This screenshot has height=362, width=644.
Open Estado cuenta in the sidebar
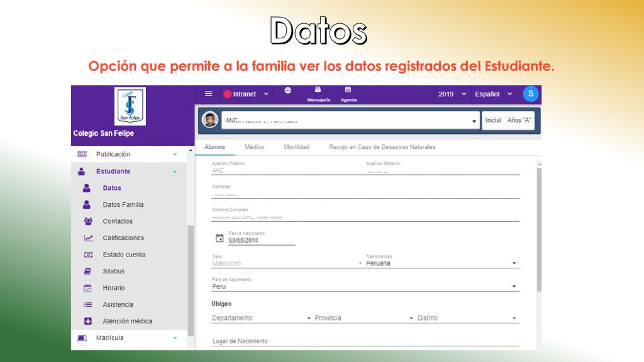click(x=124, y=255)
